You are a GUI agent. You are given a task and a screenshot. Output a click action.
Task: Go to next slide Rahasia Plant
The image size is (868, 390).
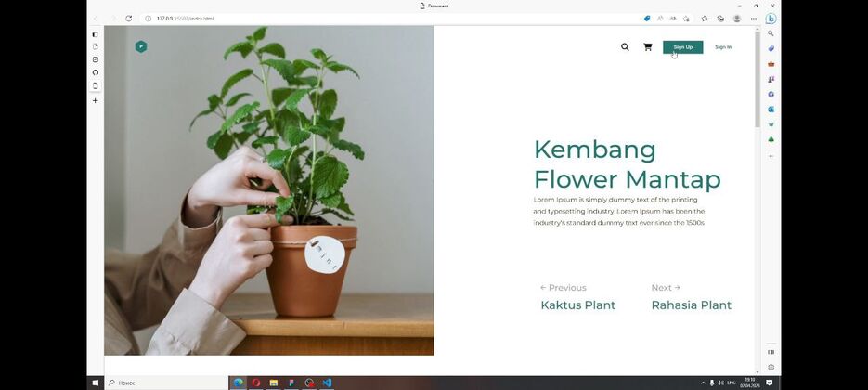tap(692, 305)
